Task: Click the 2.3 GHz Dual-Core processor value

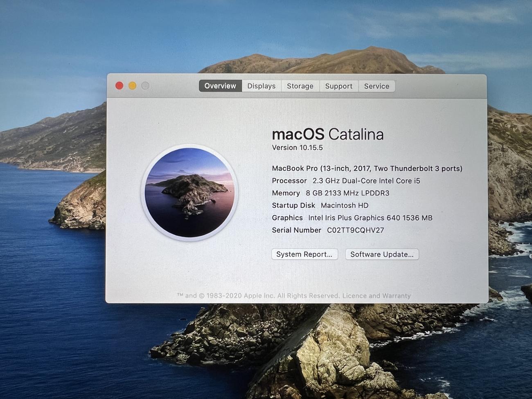Action: pos(366,180)
